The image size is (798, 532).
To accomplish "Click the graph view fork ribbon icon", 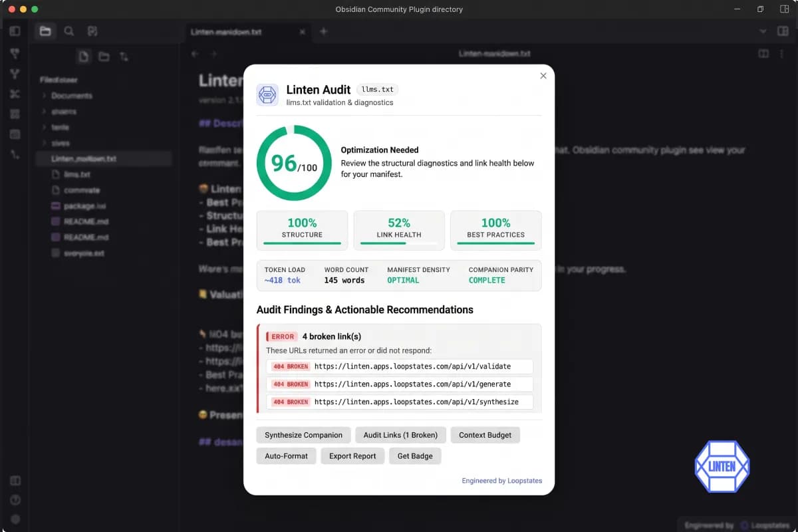I will point(15,74).
